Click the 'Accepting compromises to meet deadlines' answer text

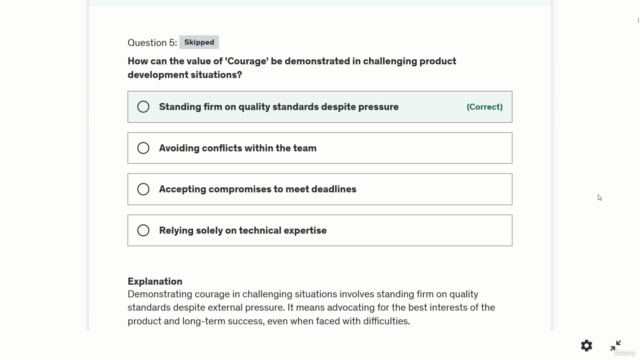(x=258, y=189)
